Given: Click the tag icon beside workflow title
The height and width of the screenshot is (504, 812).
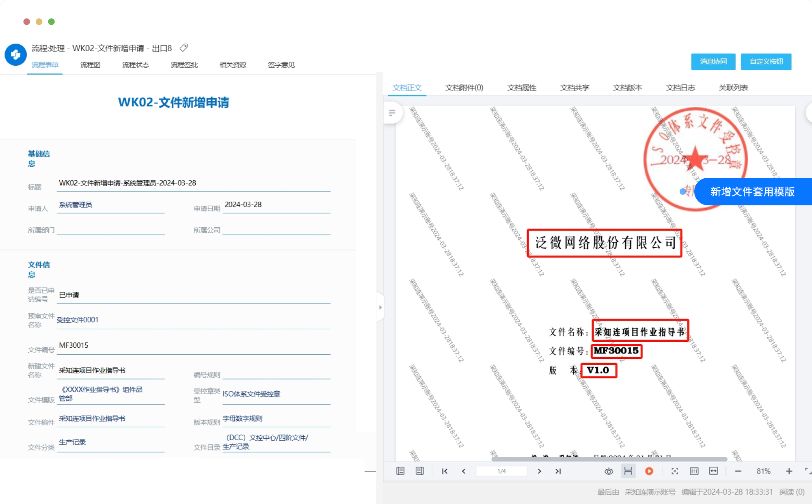Looking at the screenshot, I should (x=184, y=48).
